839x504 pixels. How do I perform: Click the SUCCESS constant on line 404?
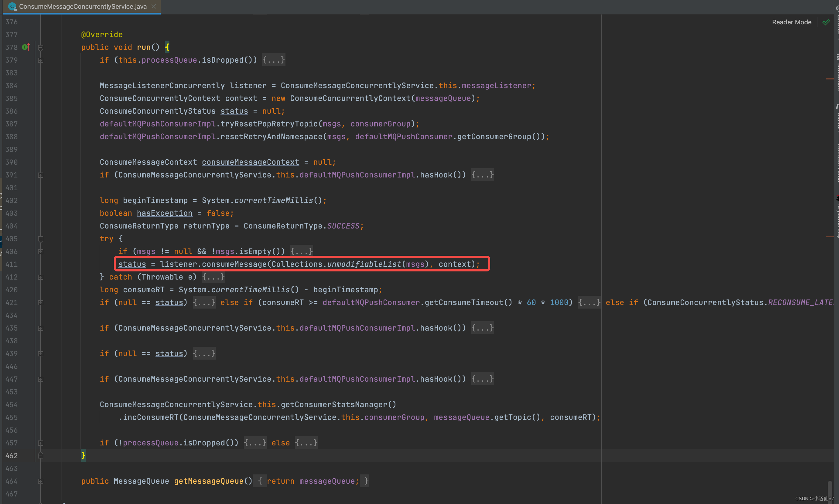343,226
